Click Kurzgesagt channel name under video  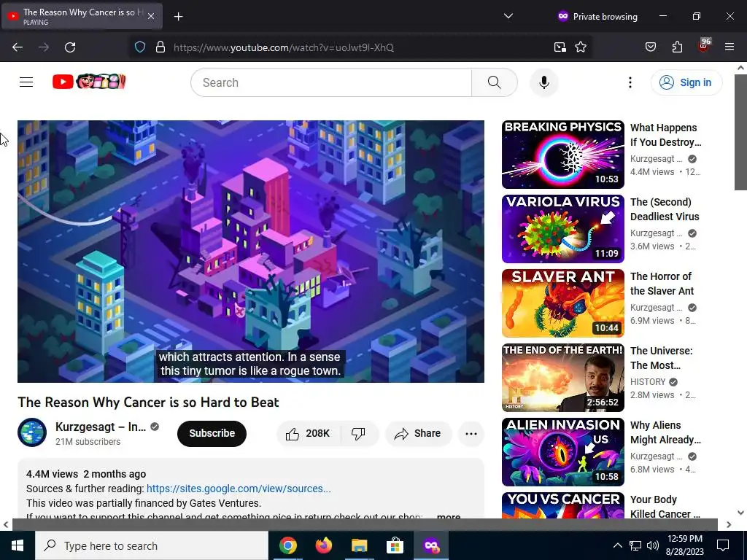coord(101,427)
